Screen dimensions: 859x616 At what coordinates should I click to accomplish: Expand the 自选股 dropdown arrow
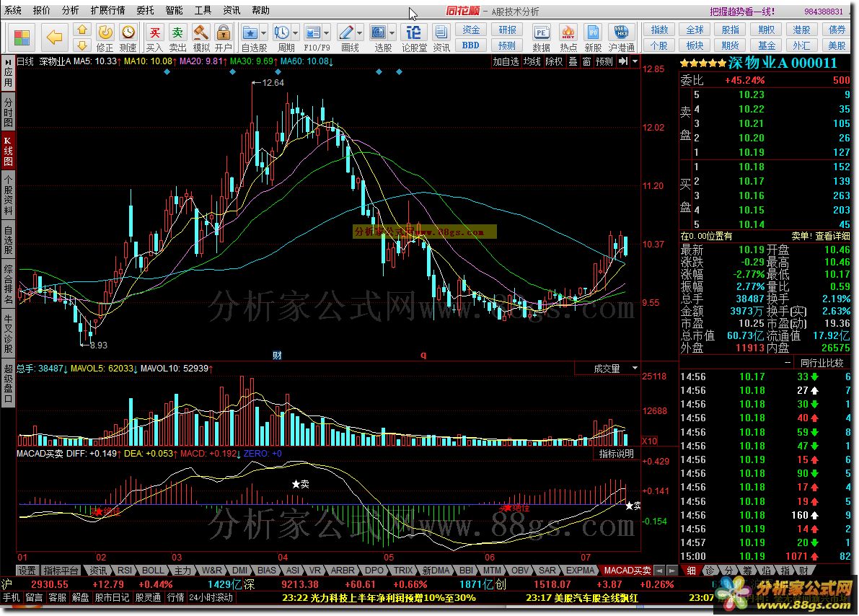[263, 33]
